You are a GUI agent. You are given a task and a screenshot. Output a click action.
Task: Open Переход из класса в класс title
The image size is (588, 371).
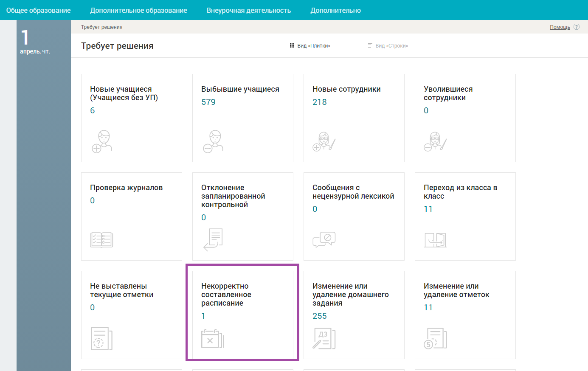click(x=461, y=192)
